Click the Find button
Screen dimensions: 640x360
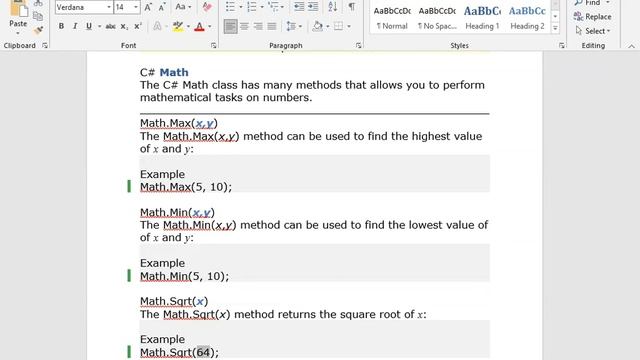click(x=592, y=3)
